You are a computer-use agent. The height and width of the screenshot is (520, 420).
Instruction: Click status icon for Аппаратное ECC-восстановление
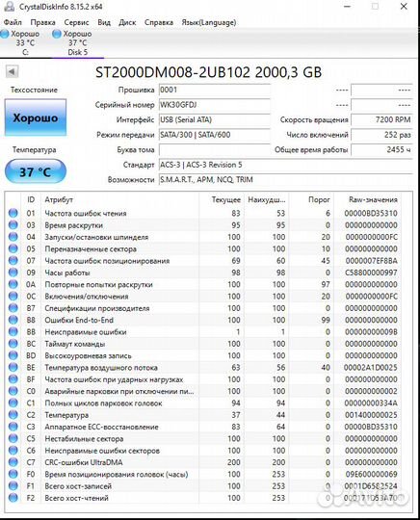(13, 427)
